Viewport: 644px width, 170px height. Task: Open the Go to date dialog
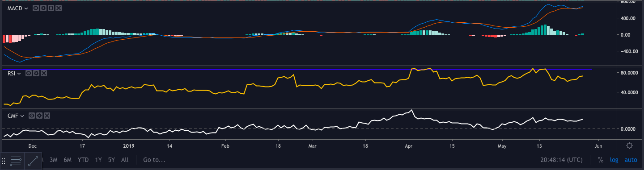[154, 160]
